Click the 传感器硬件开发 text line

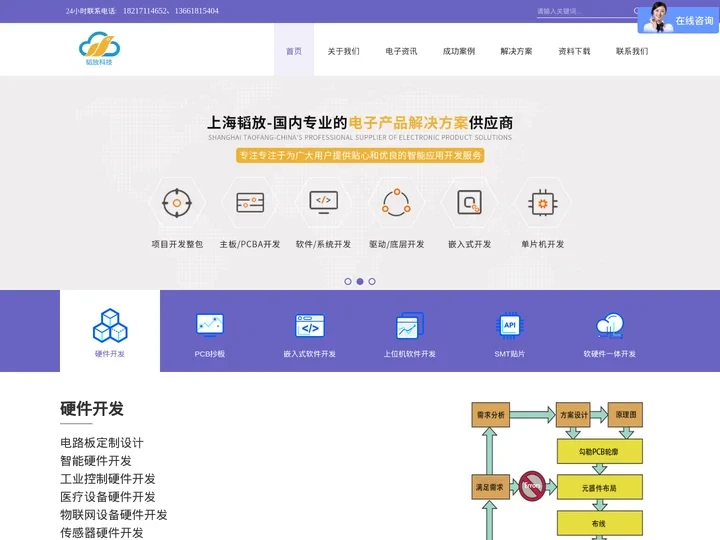coord(102,533)
